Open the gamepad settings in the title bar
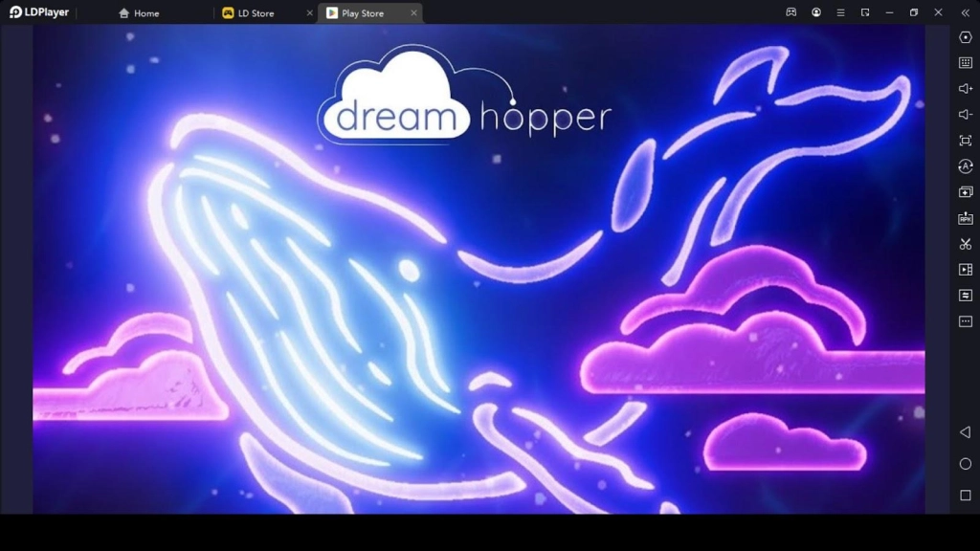Image resolution: width=980 pixels, height=551 pixels. (x=791, y=12)
